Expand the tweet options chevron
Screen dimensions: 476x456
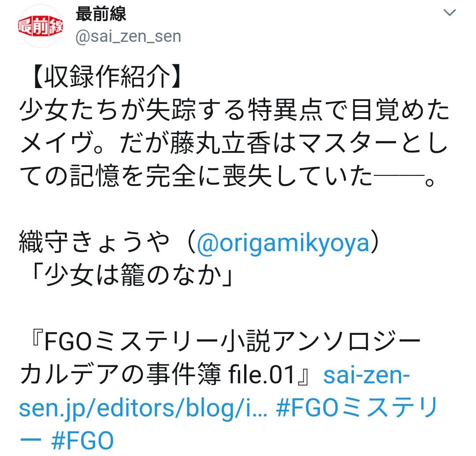[449, 12]
